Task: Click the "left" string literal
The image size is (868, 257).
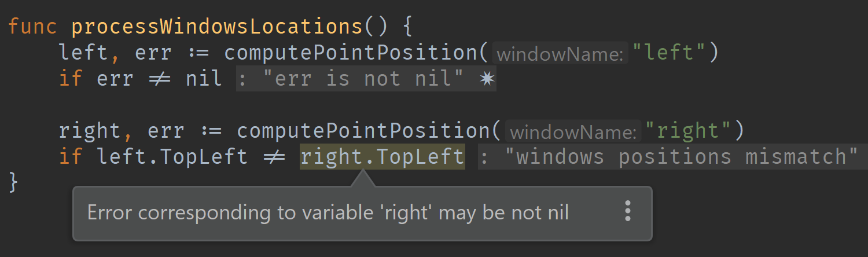Action: [x=669, y=53]
